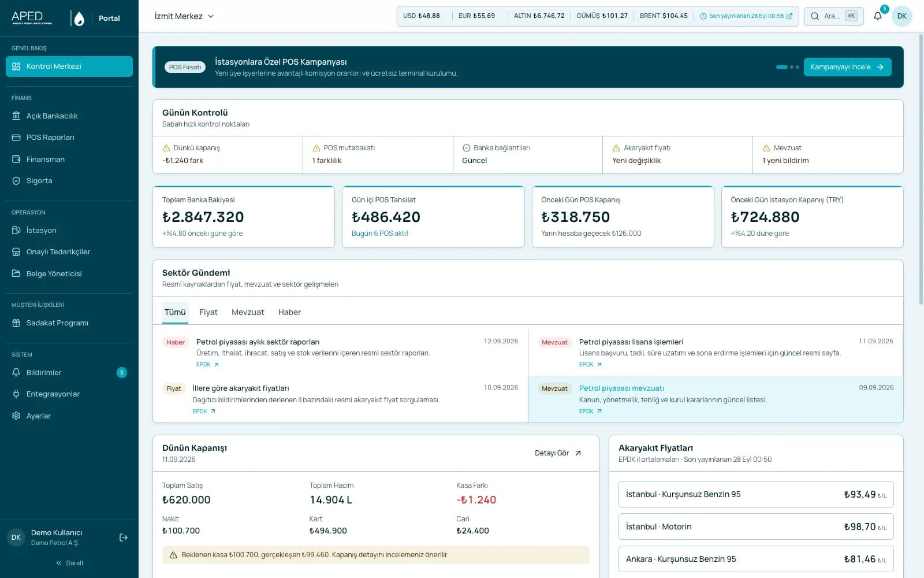924x578 pixels.
Task: Open the Mevzuat 1 yeni bildirim item
Action: click(x=828, y=155)
